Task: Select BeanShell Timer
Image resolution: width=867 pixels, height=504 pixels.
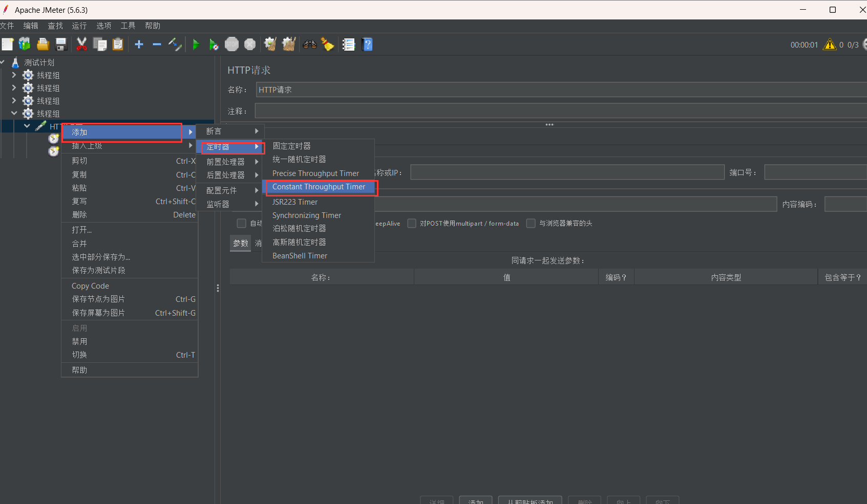Action: (x=319, y=256)
